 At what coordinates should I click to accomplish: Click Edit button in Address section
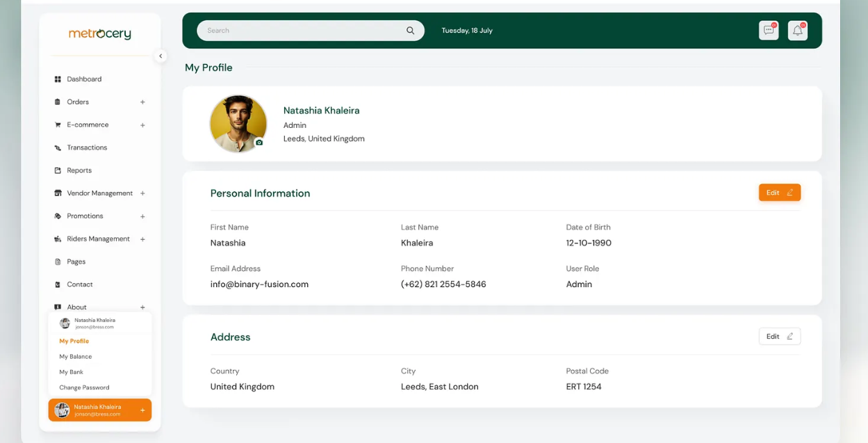[x=779, y=337]
